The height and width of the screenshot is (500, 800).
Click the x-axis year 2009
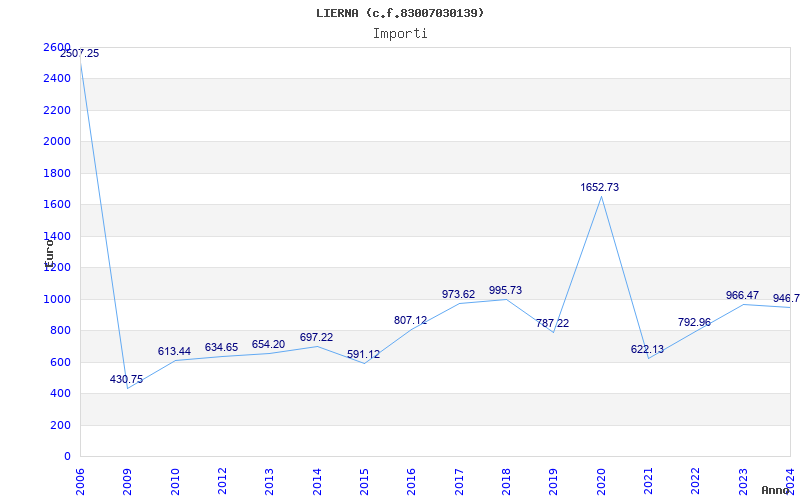click(x=127, y=481)
